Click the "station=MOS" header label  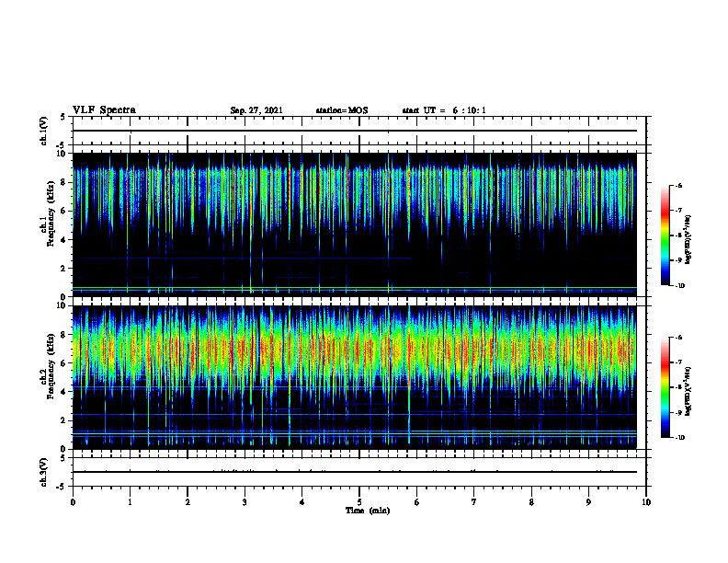pos(342,110)
